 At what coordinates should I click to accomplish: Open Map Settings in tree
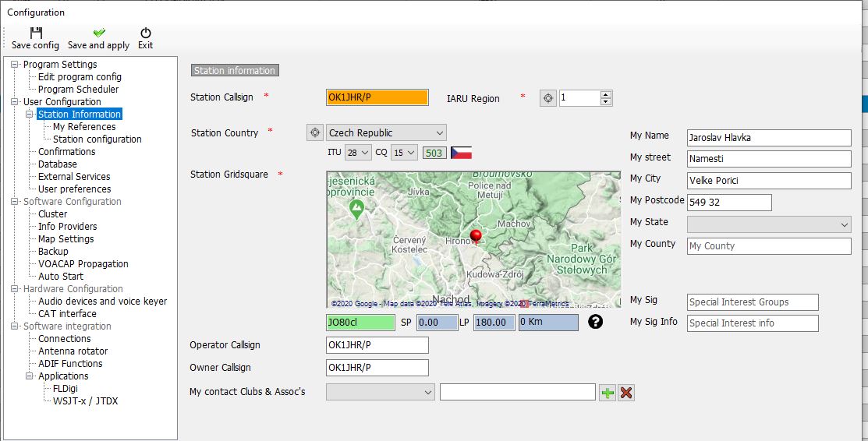point(66,239)
